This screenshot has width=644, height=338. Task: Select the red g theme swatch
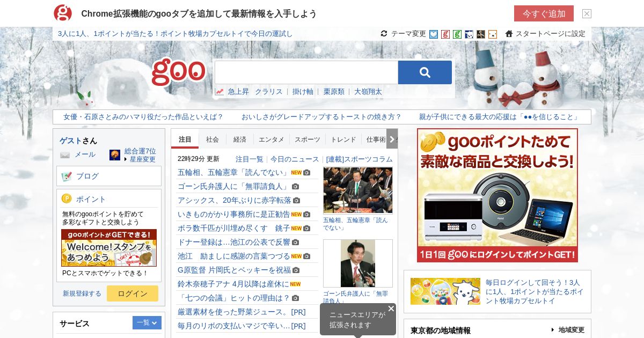click(445, 34)
